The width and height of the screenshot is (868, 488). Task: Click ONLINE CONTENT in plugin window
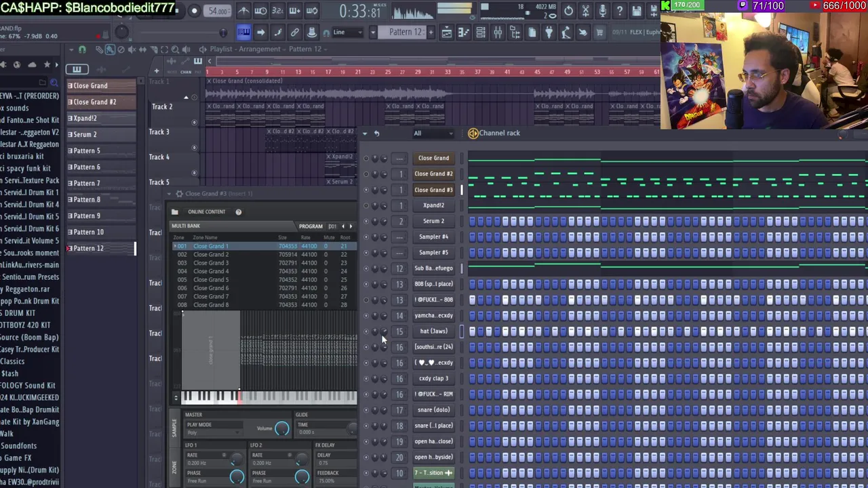[207, 211]
